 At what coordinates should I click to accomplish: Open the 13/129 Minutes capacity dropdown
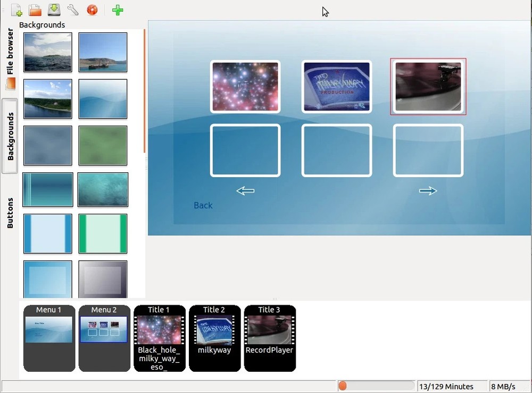click(452, 386)
